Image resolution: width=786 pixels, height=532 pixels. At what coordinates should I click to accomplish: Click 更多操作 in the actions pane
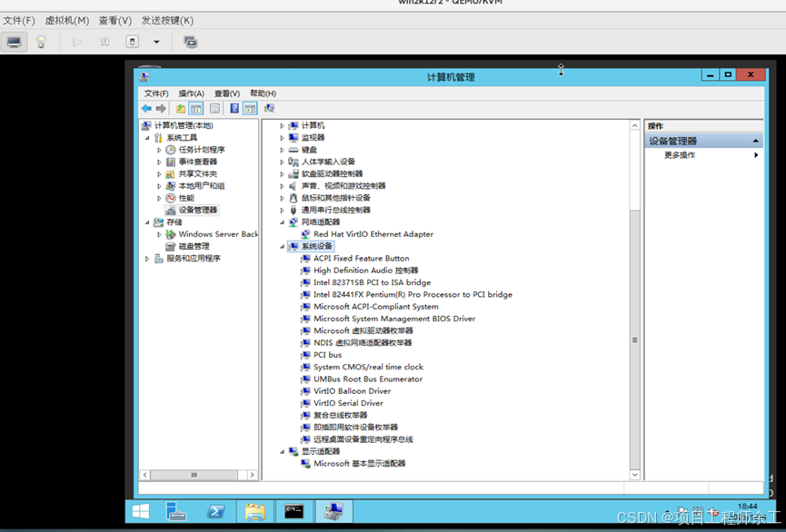coord(680,155)
